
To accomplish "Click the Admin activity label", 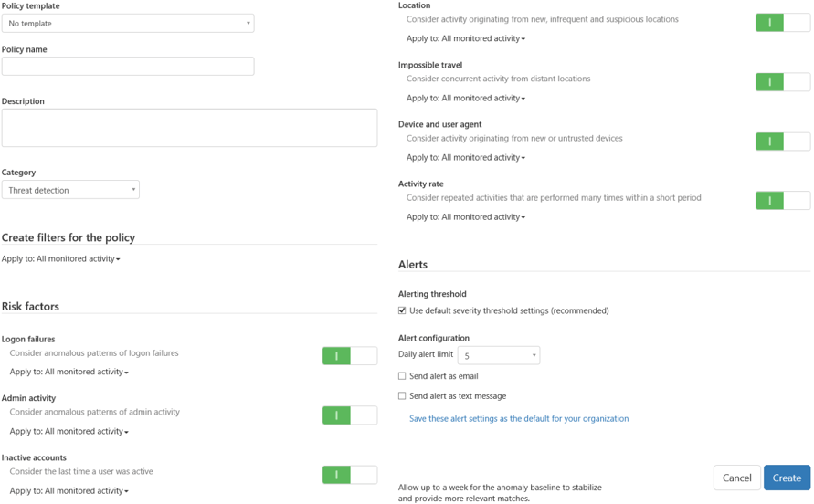I will (28, 399).
